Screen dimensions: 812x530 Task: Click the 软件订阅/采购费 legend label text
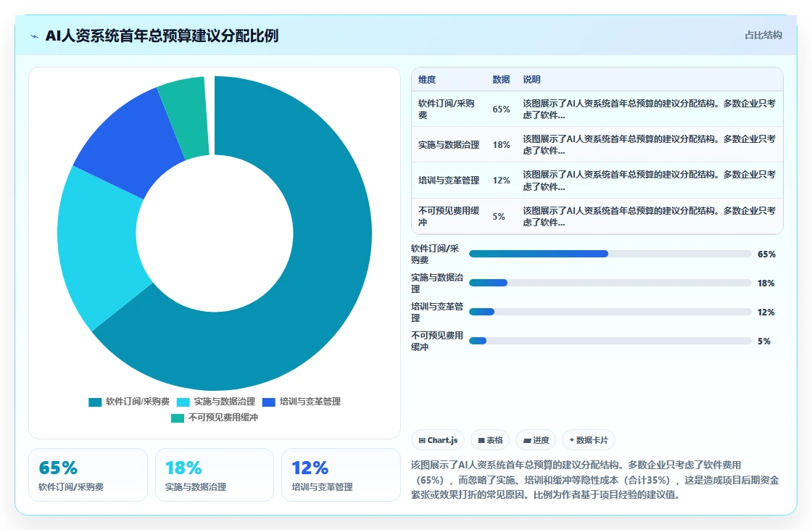click(138, 402)
